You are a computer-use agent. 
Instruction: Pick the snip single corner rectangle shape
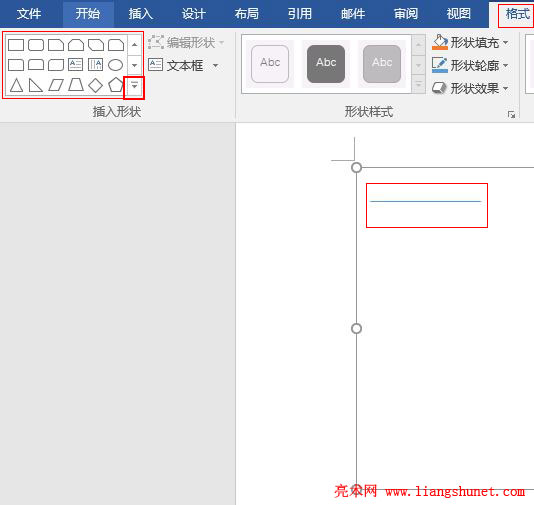click(x=56, y=45)
